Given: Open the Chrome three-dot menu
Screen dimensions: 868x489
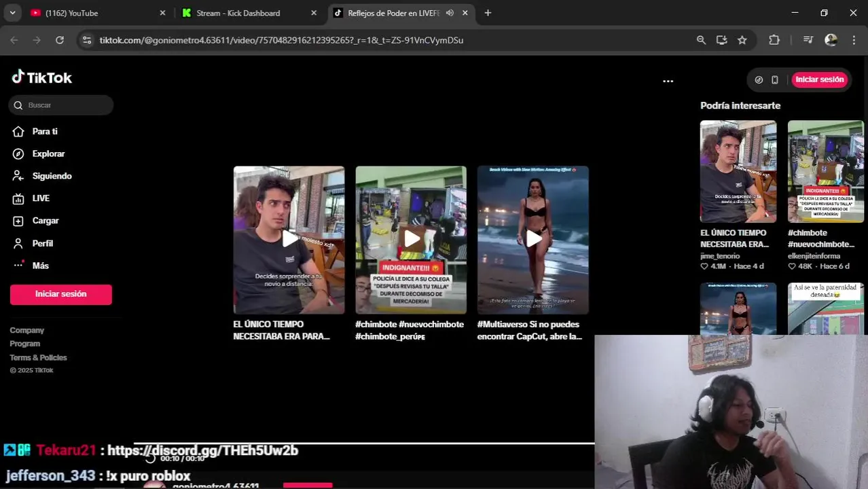Looking at the screenshot, I should tap(854, 40).
